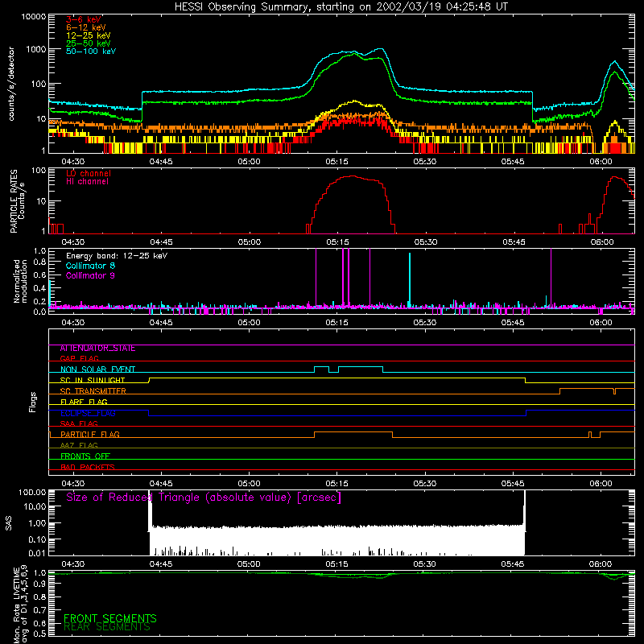Select the SC_IN_SUNLIGHT flag label
644x644 pixels.
click(x=93, y=380)
